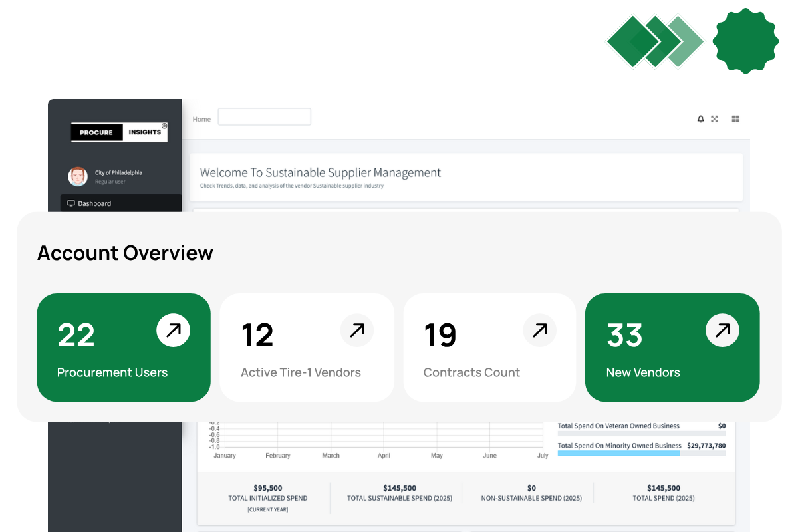Open details via Active Tire-1 Vendors arrow icon
Screen dimensions: 798x532
(x=356, y=330)
